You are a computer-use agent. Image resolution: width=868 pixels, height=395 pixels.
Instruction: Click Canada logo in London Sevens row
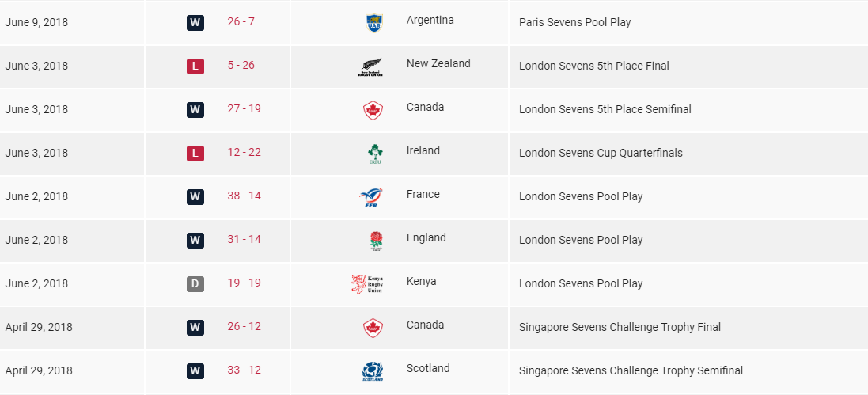tap(372, 111)
